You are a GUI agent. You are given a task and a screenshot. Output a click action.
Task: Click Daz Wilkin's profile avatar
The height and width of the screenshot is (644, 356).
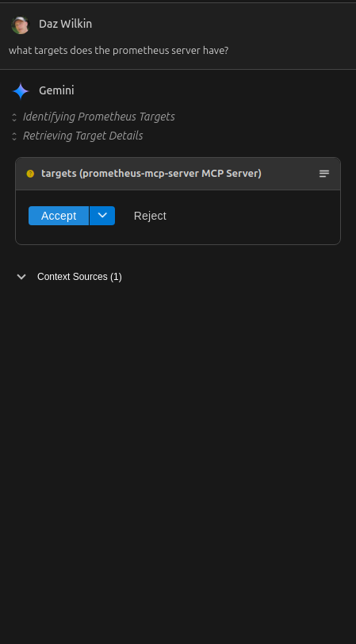[x=20, y=25]
